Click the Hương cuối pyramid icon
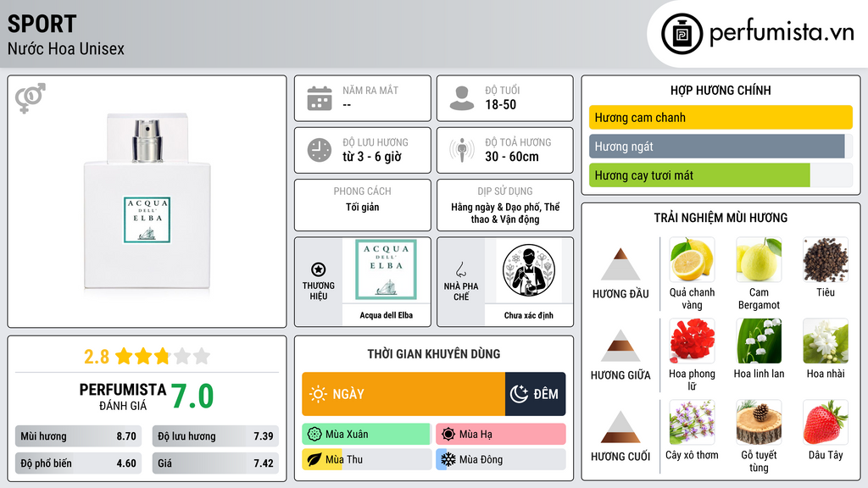The image size is (868, 488). 620,427
